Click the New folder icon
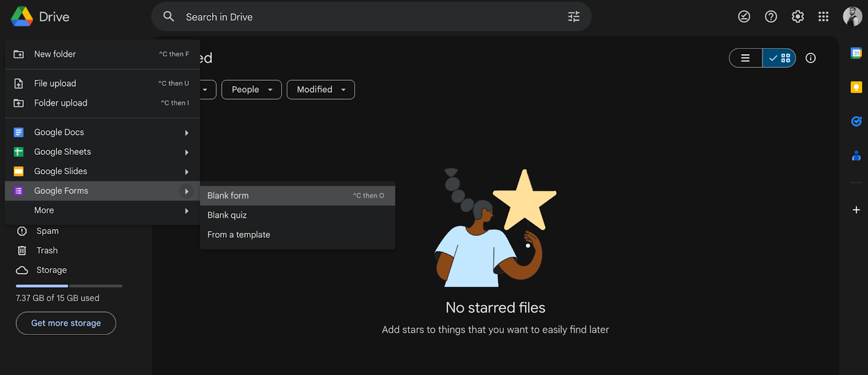 tap(18, 54)
